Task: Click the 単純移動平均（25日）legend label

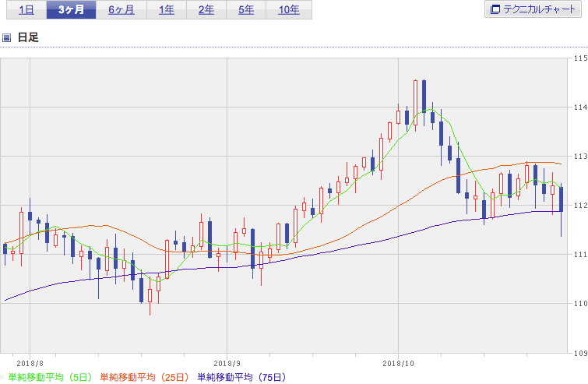Action: click(x=144, y=377)
